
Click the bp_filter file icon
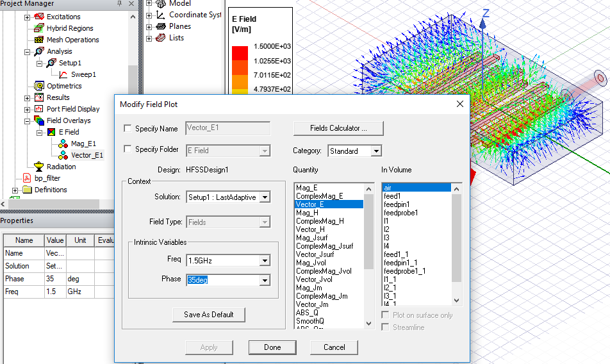[27, 178]
